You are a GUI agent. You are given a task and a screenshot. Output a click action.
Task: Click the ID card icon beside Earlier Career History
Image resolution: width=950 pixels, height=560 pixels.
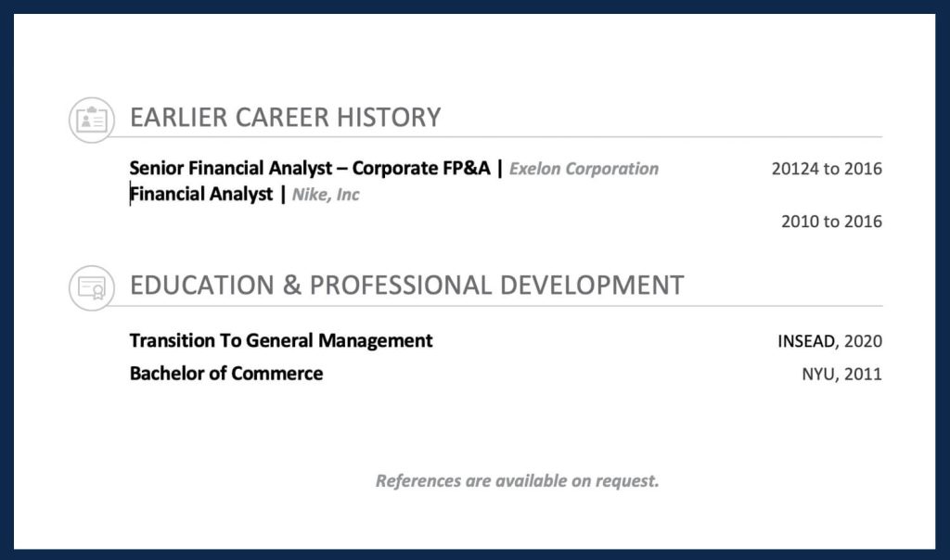pyautogui.click(x=92, y=120)
